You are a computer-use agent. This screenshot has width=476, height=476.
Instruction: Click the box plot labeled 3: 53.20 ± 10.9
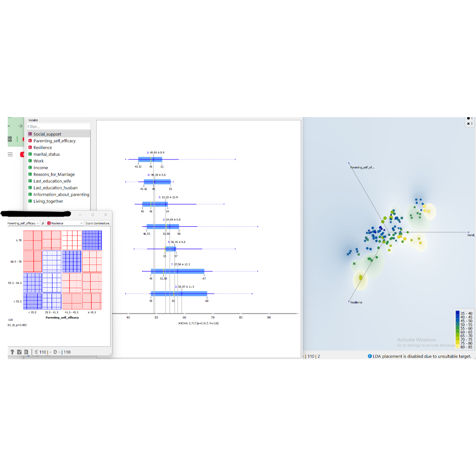[x=155, y=204]
